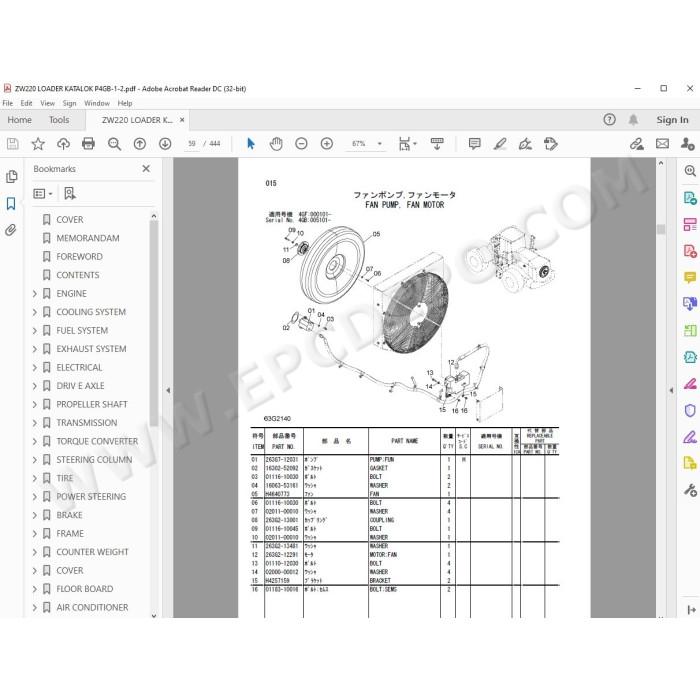Print the document
The image size is (700, 700).
click(88, 144)
